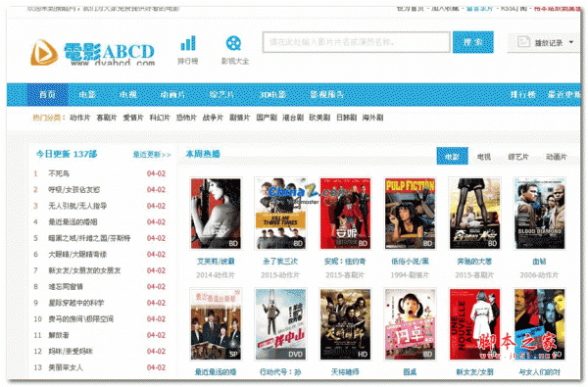Click the 電影ABCD site logo

(x=93, y=54)
